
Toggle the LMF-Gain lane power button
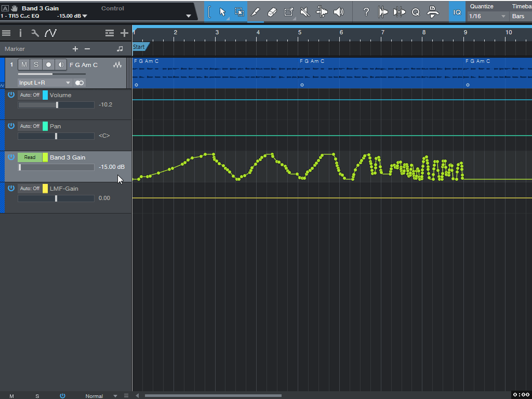[x=11, y=188]
